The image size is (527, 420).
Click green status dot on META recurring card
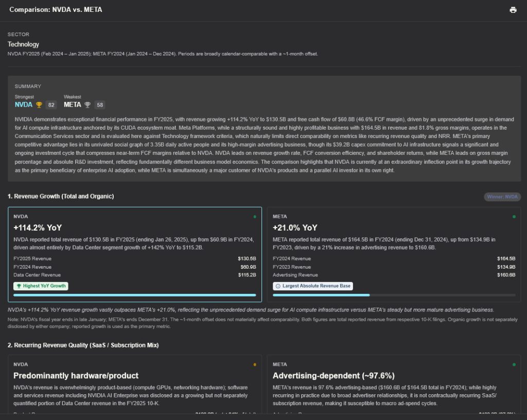(514, 364)
